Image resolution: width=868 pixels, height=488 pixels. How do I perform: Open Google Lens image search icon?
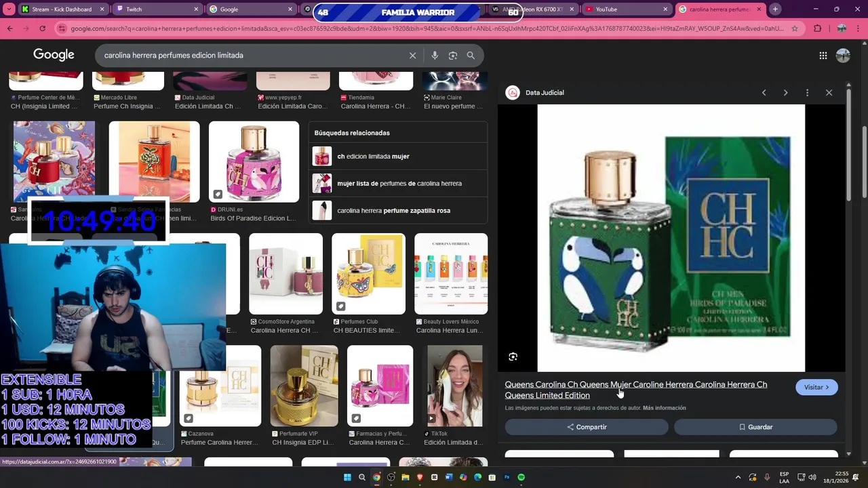[453, 56]
